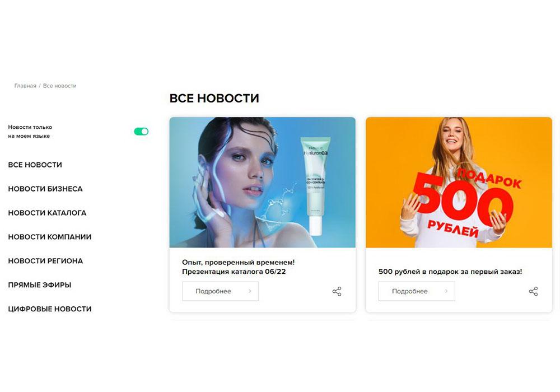Open the 500 рублей подарок banner image
The image size is (560, 392).
(x=459, y=183)
